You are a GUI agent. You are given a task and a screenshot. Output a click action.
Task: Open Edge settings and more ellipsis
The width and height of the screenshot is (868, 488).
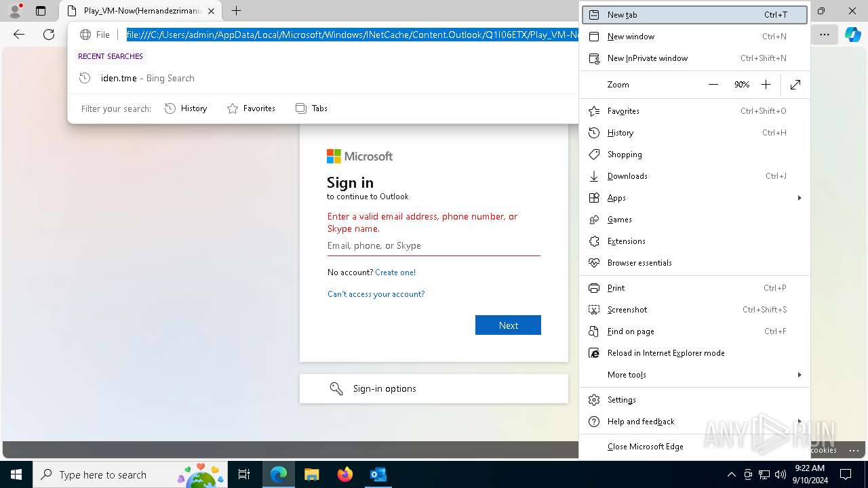click(x=825, y=35)
